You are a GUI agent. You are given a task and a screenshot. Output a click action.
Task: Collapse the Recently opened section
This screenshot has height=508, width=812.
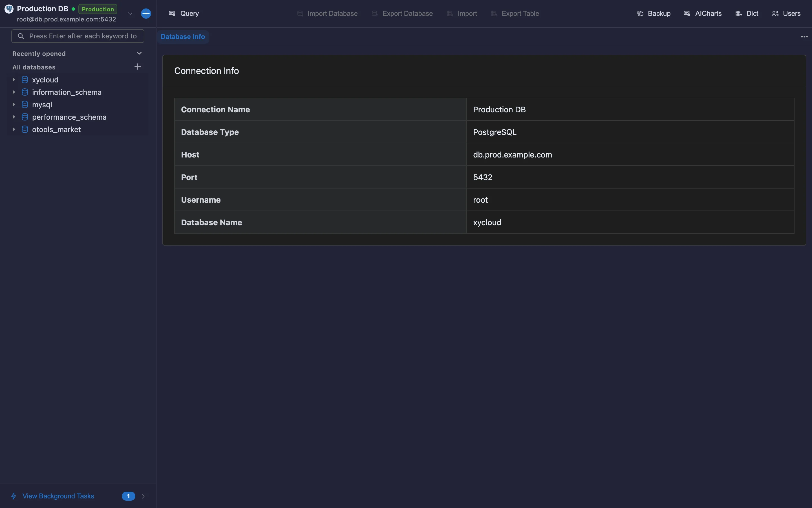click(139, 53)
